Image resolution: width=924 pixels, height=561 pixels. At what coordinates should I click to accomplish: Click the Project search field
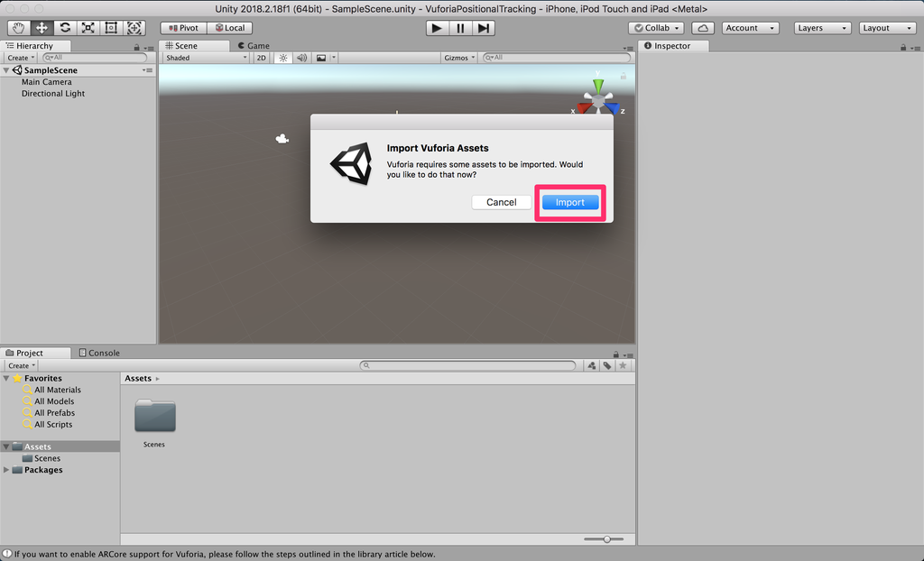coord(467,365)
